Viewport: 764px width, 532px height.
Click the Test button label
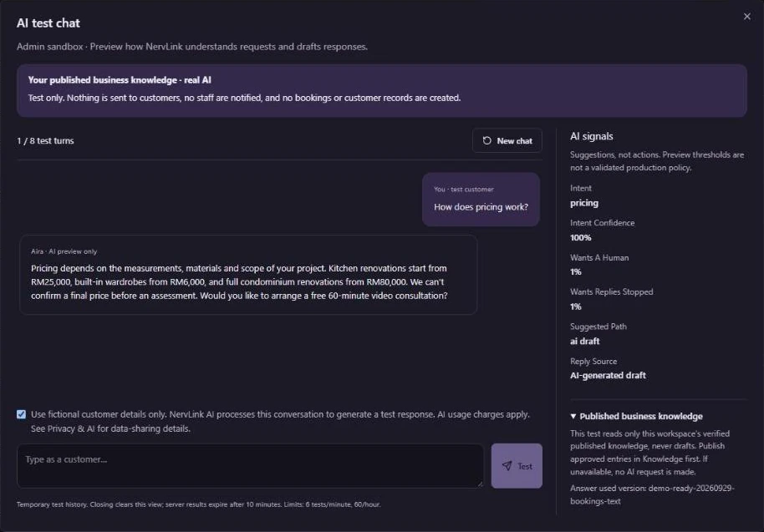tap(525, 466)
